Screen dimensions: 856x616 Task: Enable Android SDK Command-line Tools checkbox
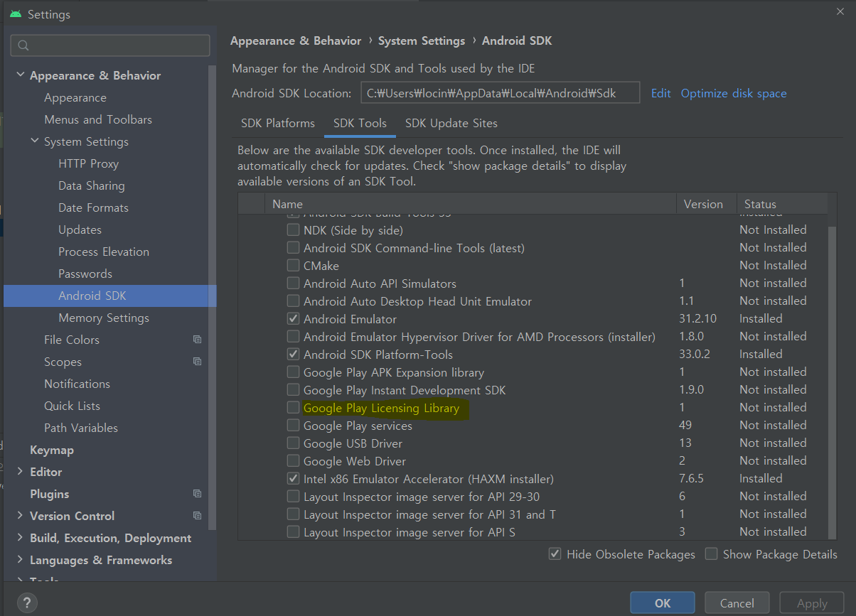(293, 248)
